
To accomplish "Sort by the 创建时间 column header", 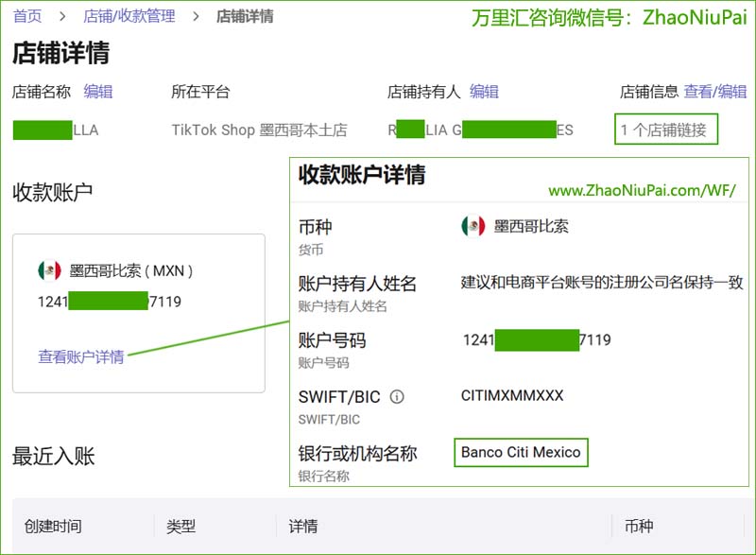I will point(53,527).
